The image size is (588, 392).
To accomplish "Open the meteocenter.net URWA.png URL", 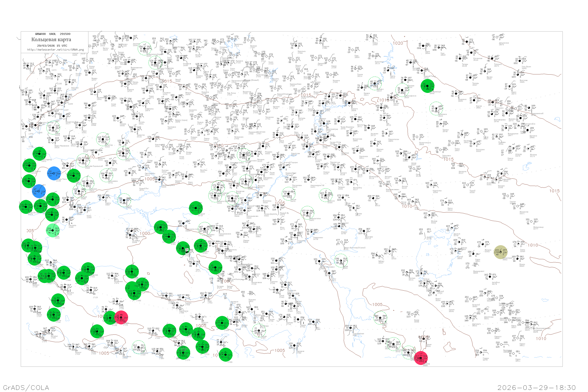I will (55, 50).
